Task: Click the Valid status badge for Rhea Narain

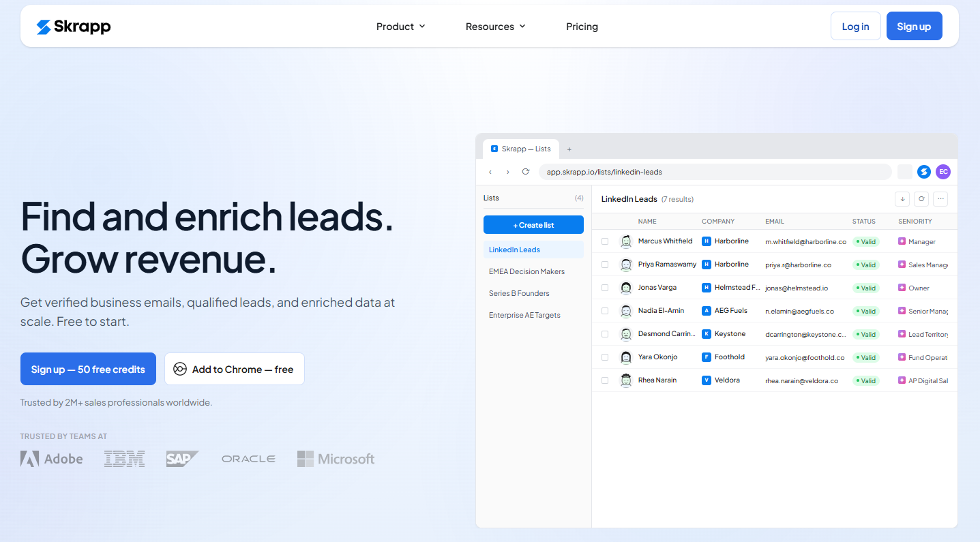Action: [866, 380]
